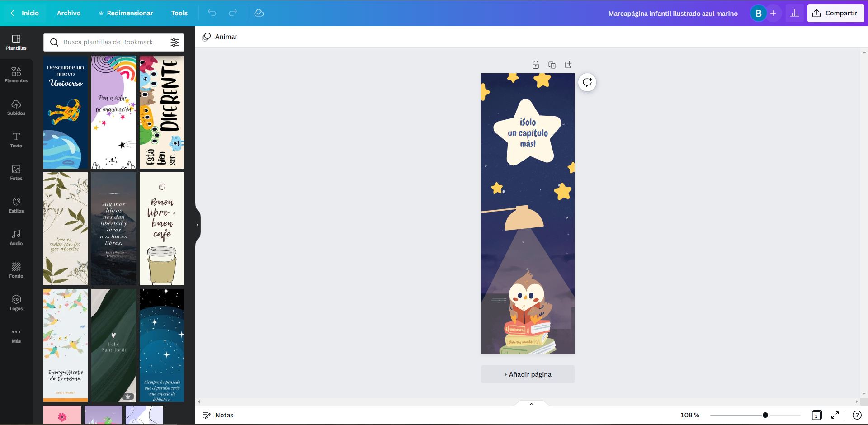Open the template search filters icon
This screenshot has height=425, width=868.
[x=175, y=42]
